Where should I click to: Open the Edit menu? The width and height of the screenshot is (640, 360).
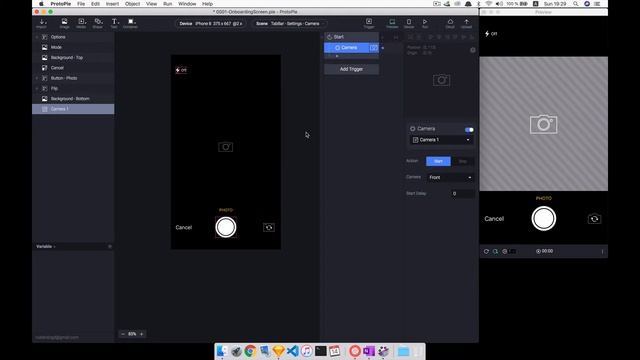coord(95,4)
